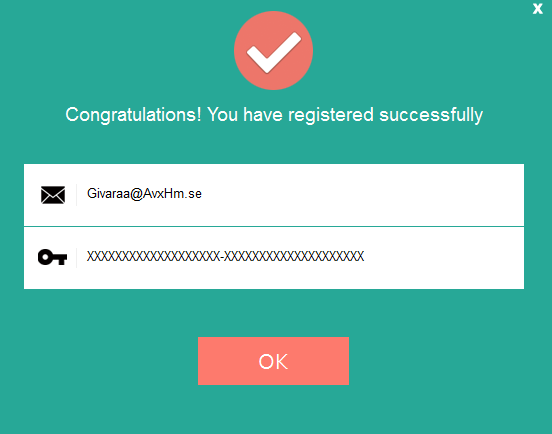
Task: Click the blank area right of the email address
Action: click(363, 194)
